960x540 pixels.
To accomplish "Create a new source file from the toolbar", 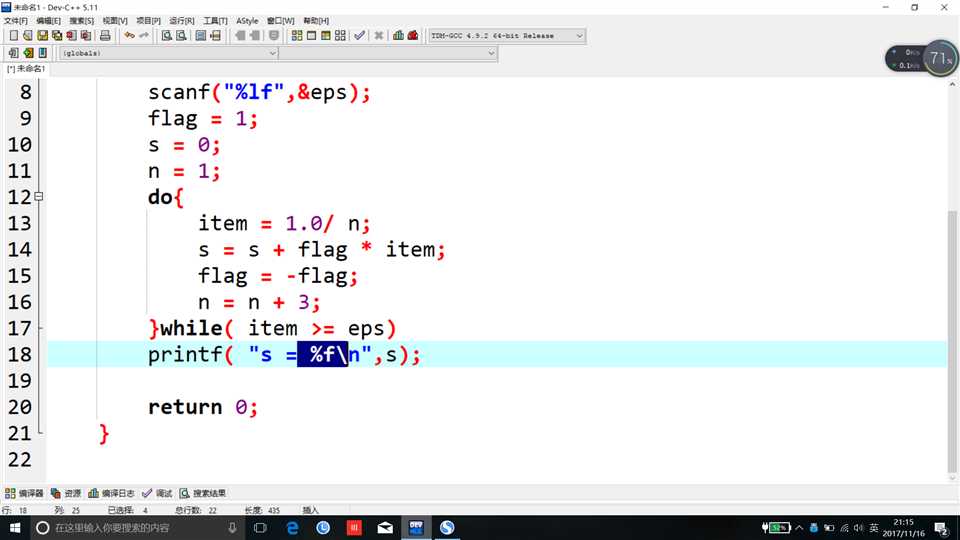I will pos(13,36).
